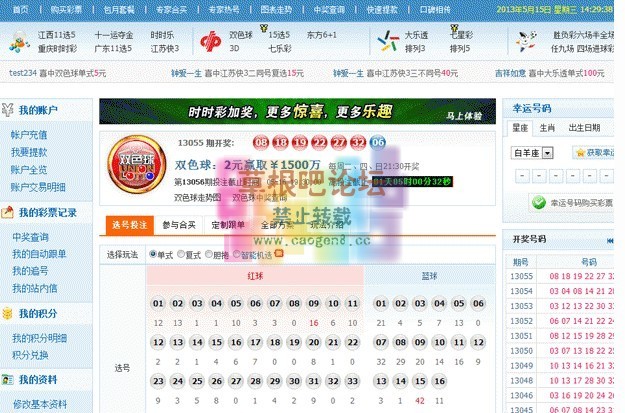Select red ball number 07

275,303
